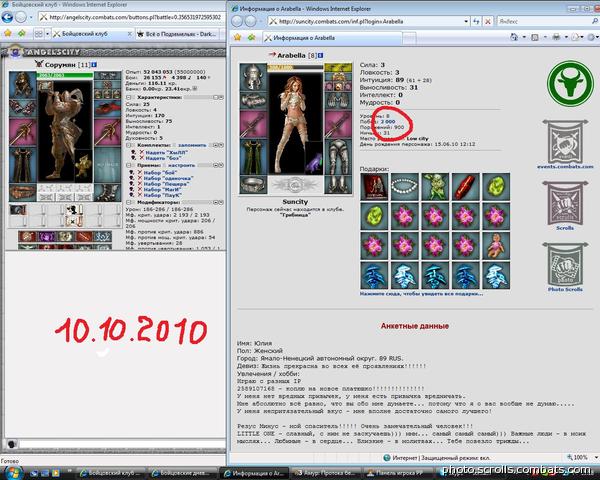Switch to the Всё о Подземельях tab

click(x=178, y=34)
